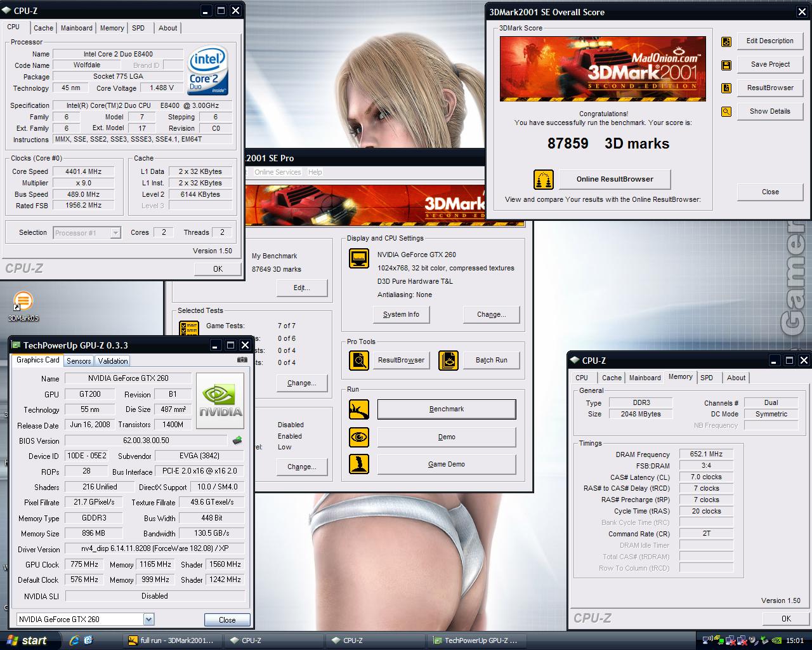This screenshot has height=650, width=812.
Task: Open the 3DMark05 desktop shortcut
Action: 23,306
